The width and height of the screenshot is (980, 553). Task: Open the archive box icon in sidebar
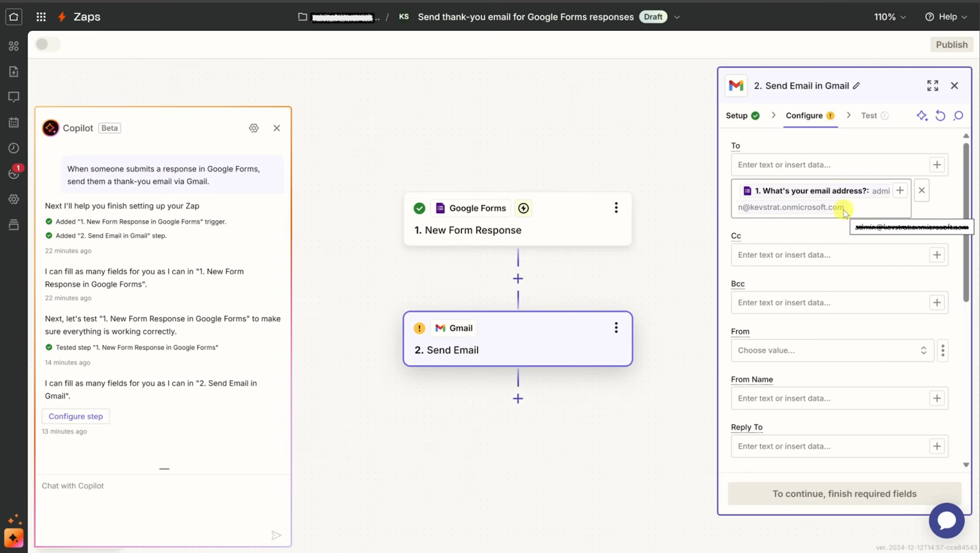13,225
